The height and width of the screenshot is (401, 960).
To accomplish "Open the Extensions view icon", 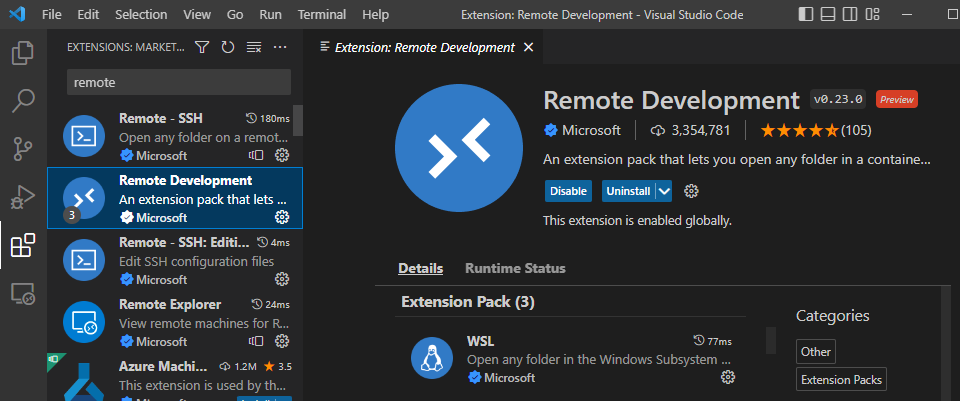I will pyautogui.click(x=23, y=245).
